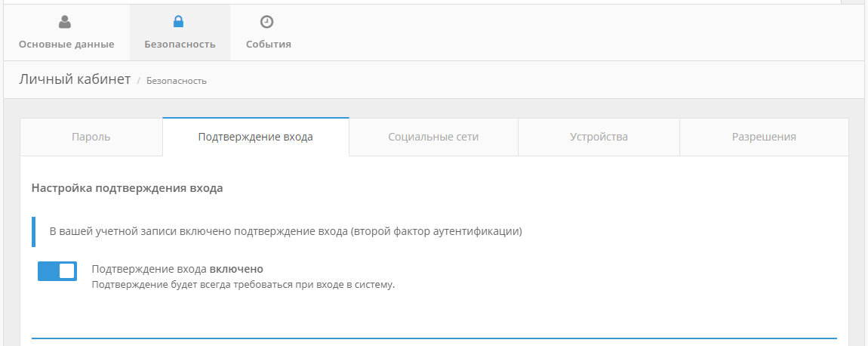Click the blue lock icon for Безопасность
This screenshot has width=868, height=346.
click(179, 22)
